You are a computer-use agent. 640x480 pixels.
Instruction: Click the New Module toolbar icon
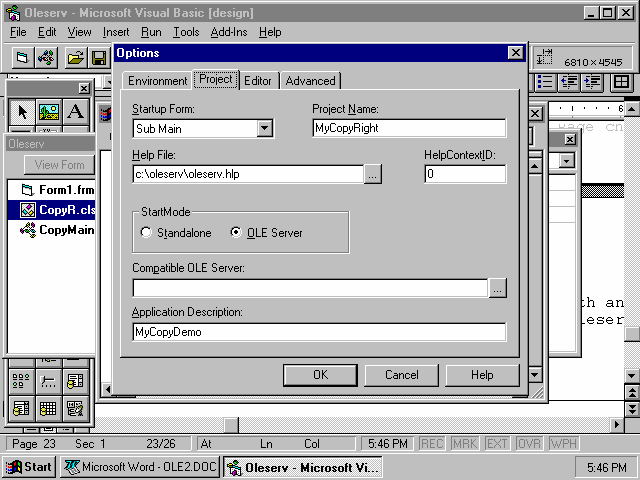47,58
